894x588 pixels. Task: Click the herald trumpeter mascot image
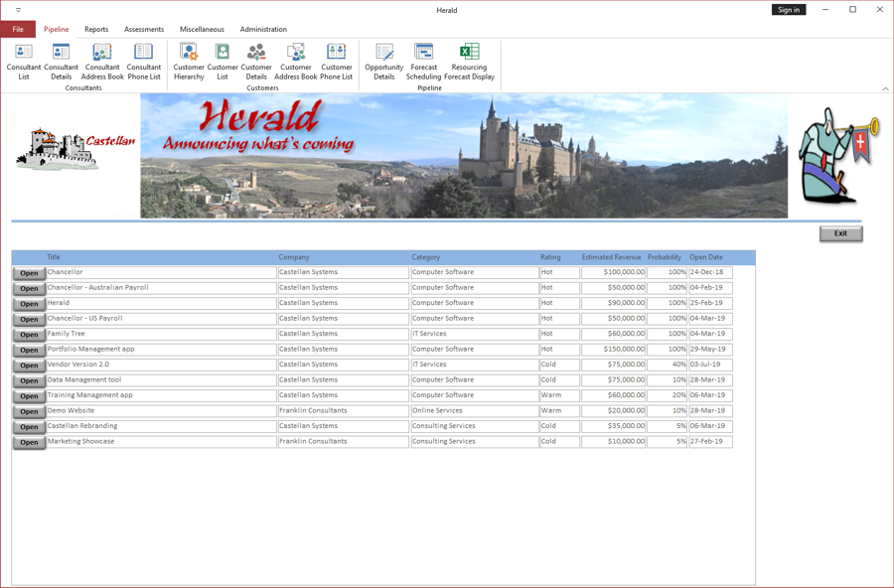(838, 155)
